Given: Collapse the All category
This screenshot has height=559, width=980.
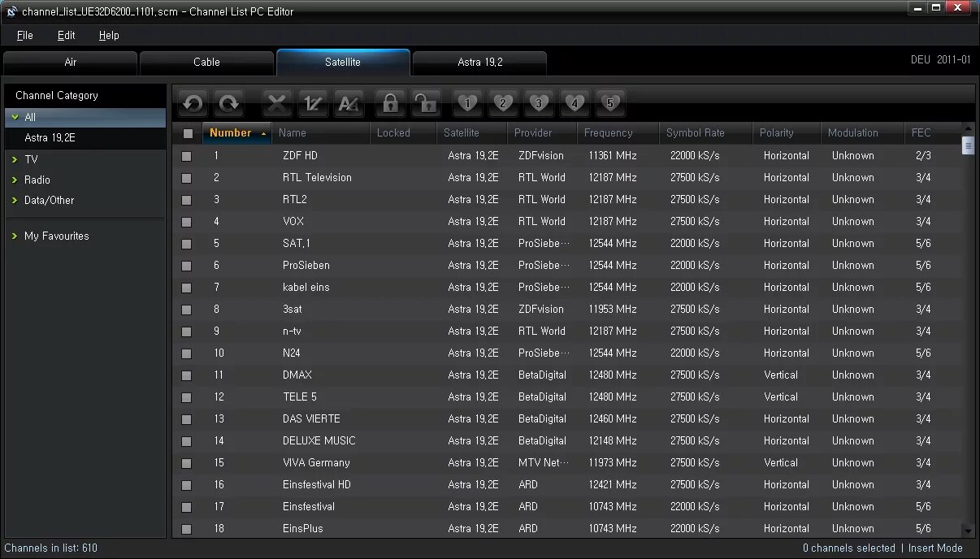Looking at the screenshot, I should [x=15, y=117].
